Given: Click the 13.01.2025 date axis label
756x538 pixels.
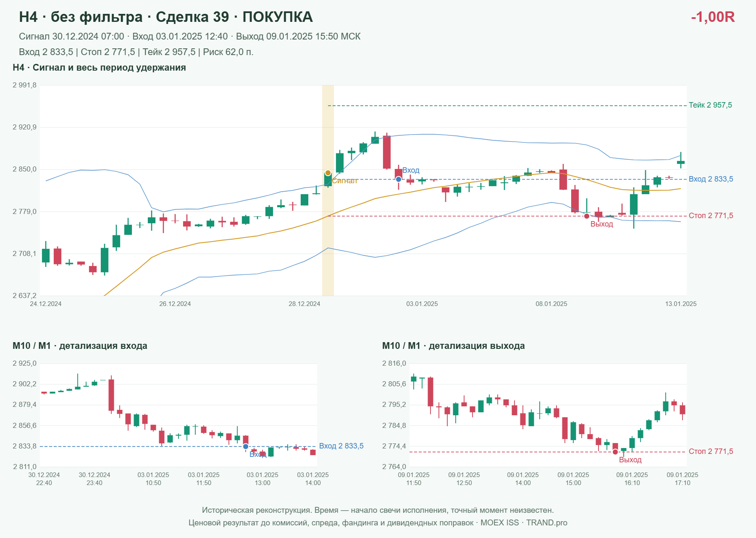Looking at the screenshot, I should pos(681,304).
